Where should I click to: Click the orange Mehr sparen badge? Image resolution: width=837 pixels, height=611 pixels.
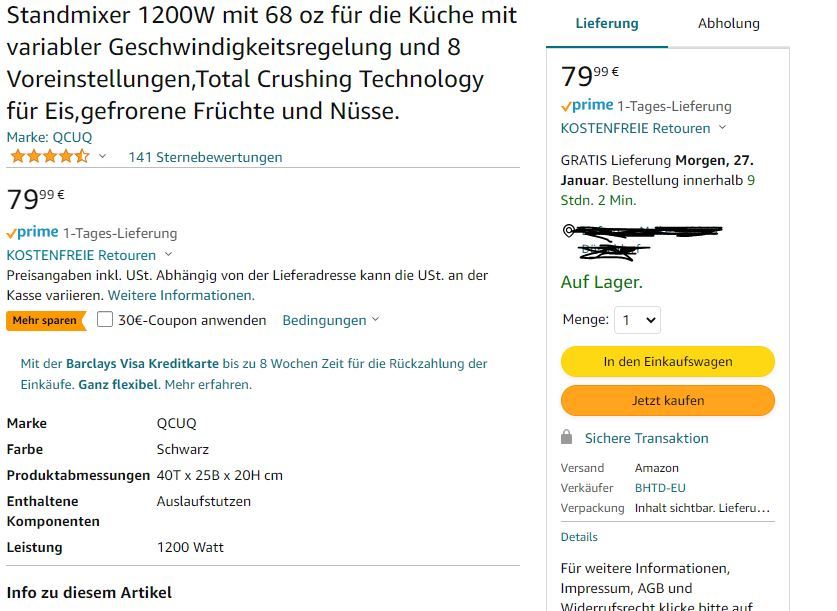tap(46, 321)
